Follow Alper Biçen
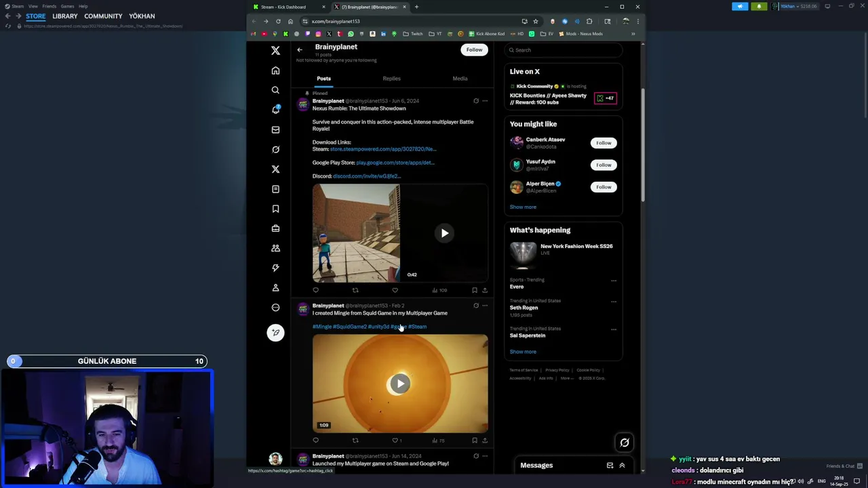This screenshot has height=488, width=868. [604, 187]
